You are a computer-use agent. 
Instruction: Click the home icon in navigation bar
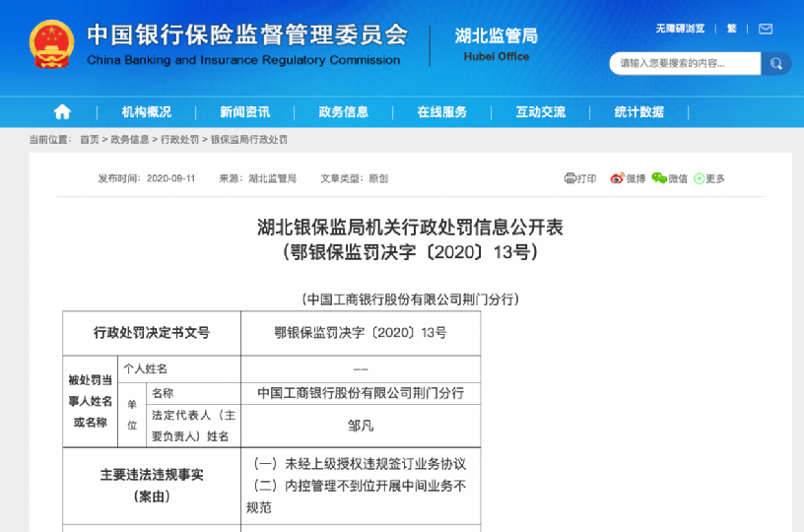point(62,111)
